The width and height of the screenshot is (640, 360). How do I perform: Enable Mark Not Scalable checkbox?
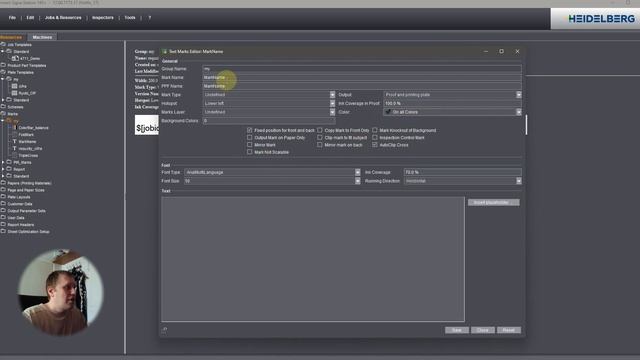249,152
